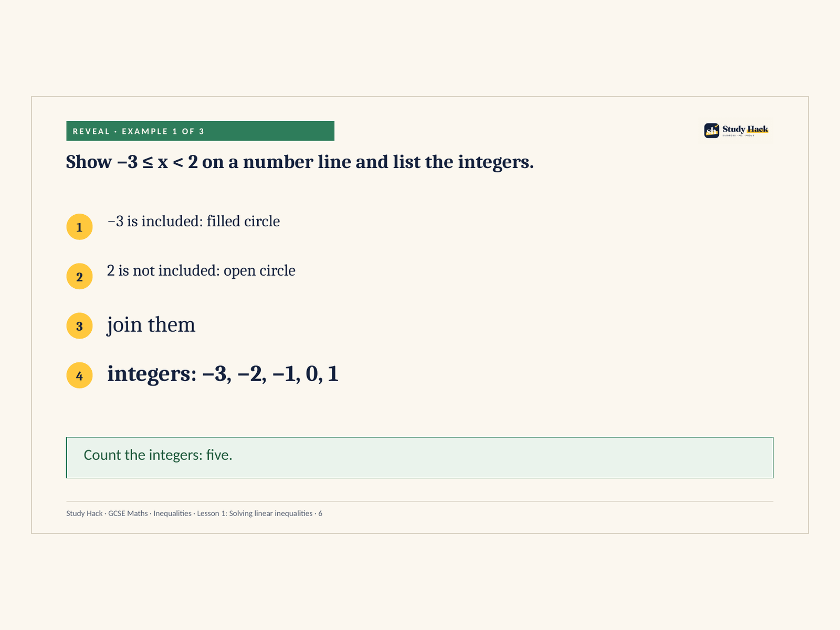The height and width of the screenshot is (630, 840).
Task: Click the word 'EXAMPLE' in the green banner
Action: (144, 131)
